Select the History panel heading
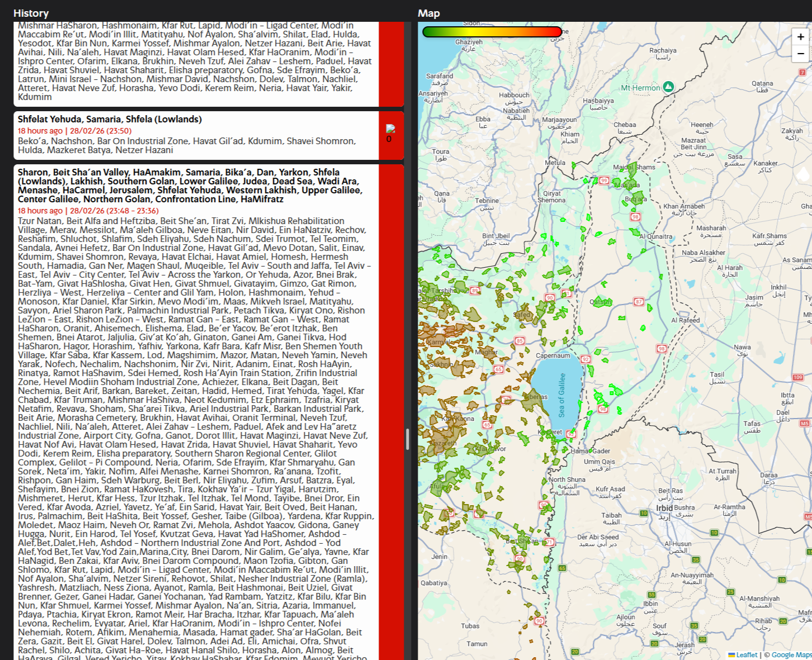Screen dimensions: 812x660 click(31, 13)
